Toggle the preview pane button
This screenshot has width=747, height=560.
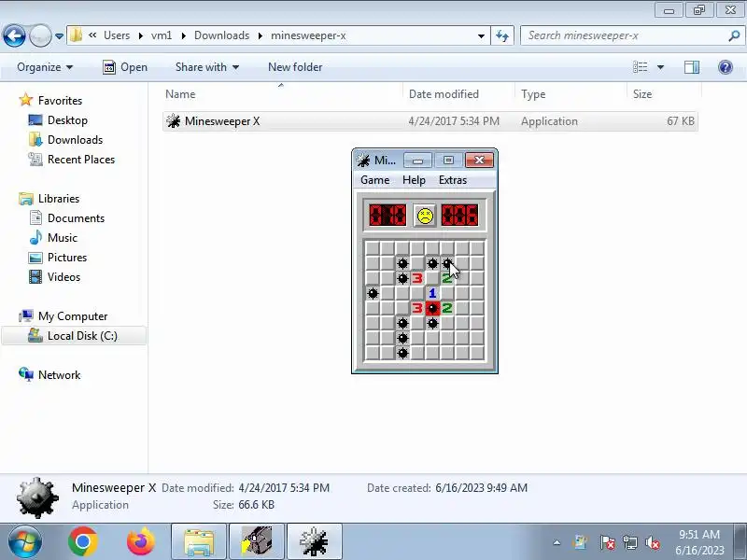692,67
